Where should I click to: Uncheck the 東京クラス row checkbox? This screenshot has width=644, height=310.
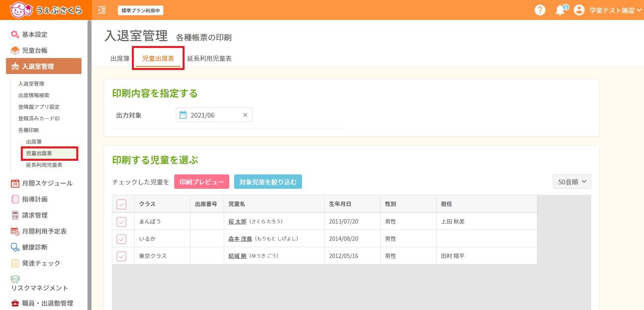pos(121,256)
